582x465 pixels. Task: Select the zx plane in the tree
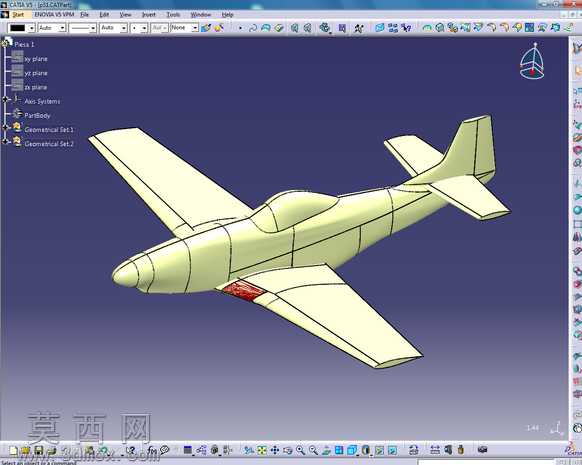36,88
